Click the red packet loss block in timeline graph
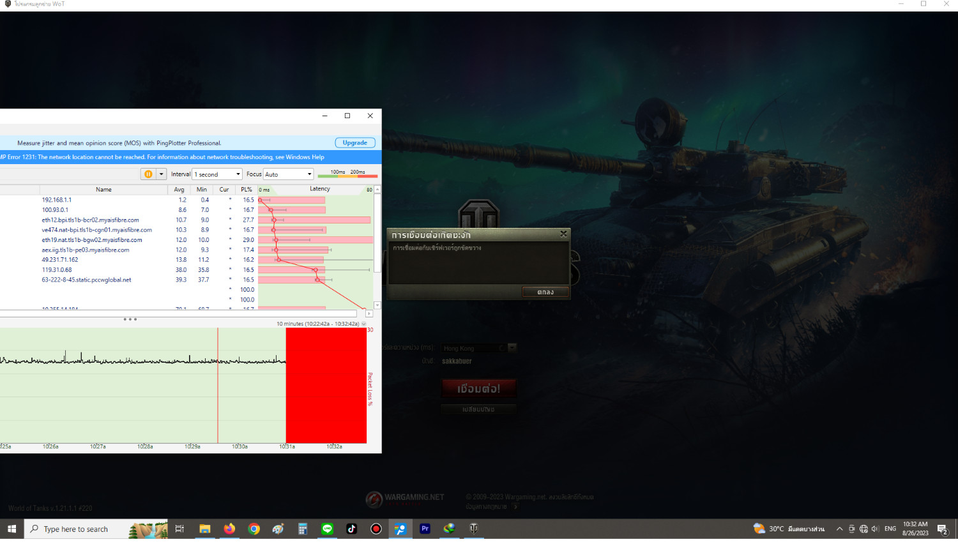 click(326, 386)
